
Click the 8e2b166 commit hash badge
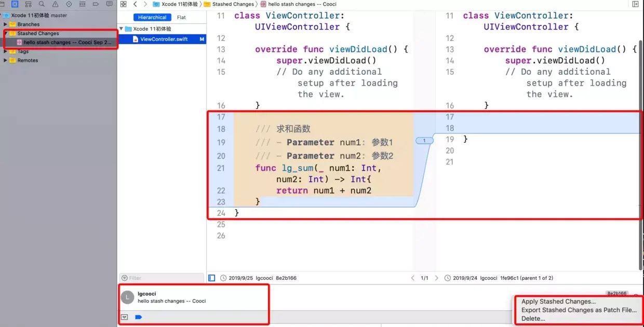pos(617,294)
